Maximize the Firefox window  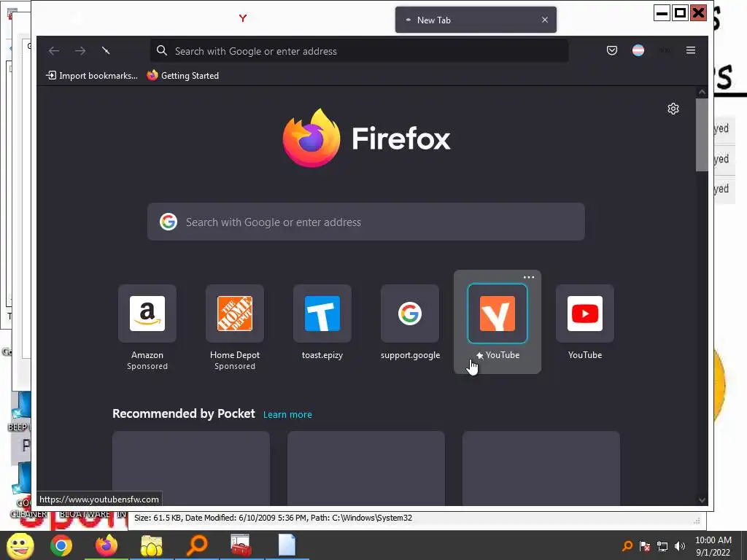(681, 13)
